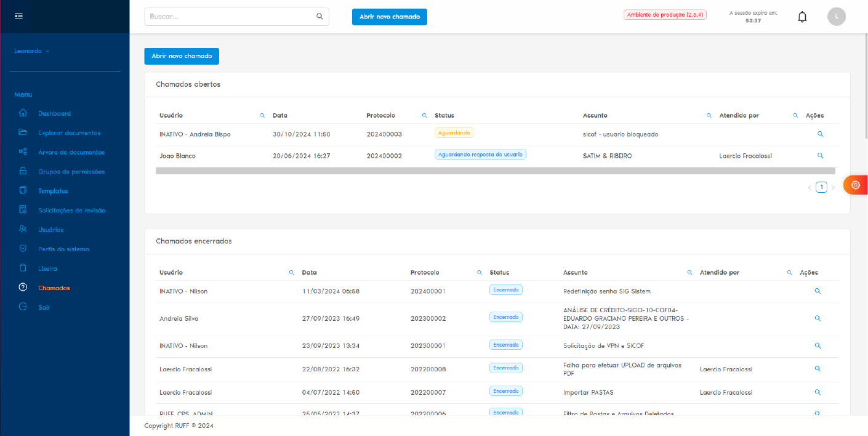Select page 1 in open tickets pagination
The height and width of the screenshot is (436, 868).
click(821, 187)
